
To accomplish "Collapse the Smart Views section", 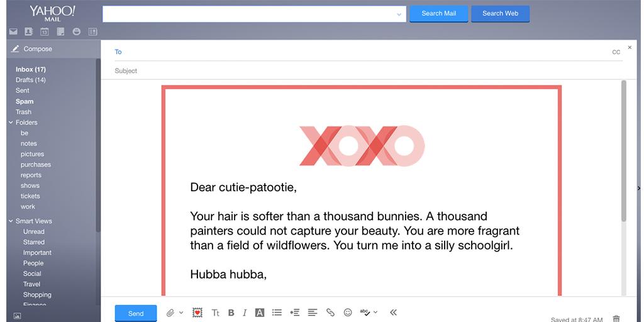I will (x=11, y=221).
